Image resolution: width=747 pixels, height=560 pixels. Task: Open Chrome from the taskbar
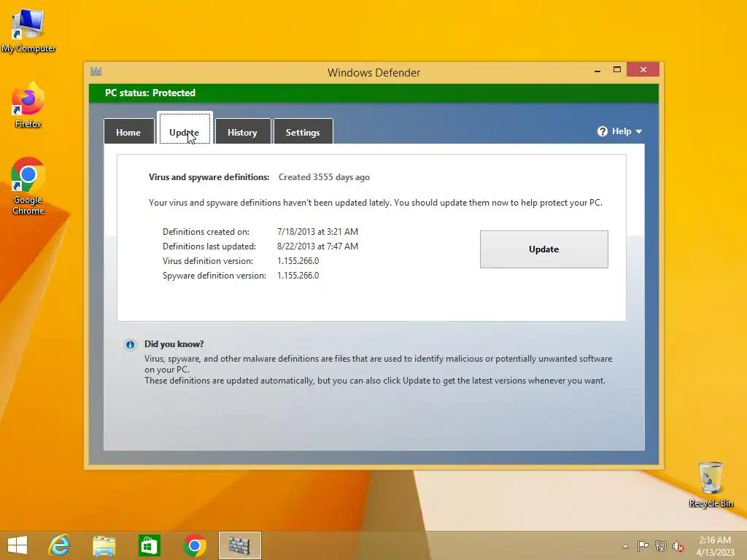tap(194, 545)
